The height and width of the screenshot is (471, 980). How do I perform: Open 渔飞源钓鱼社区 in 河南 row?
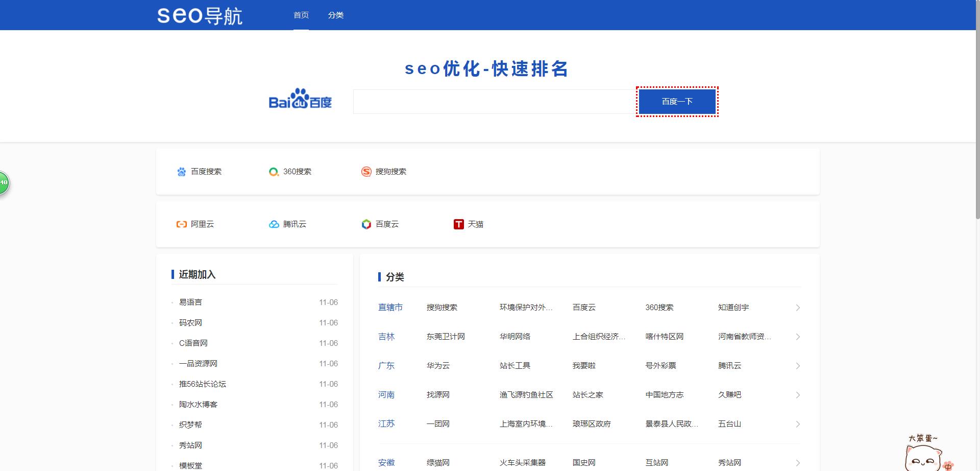point(526,395)
